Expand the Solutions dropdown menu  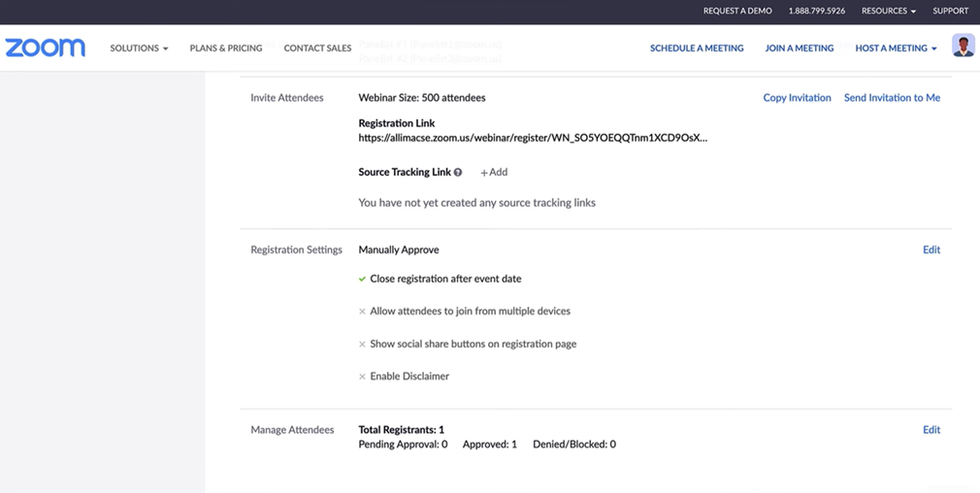[139, 49]
